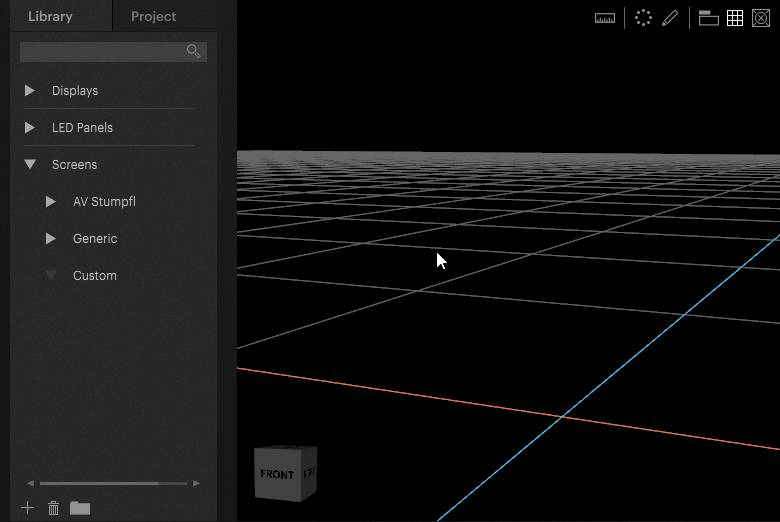
Task: Click the right arrow of library scrollbar
Action: pyautogui.click(x=196, y=483)
